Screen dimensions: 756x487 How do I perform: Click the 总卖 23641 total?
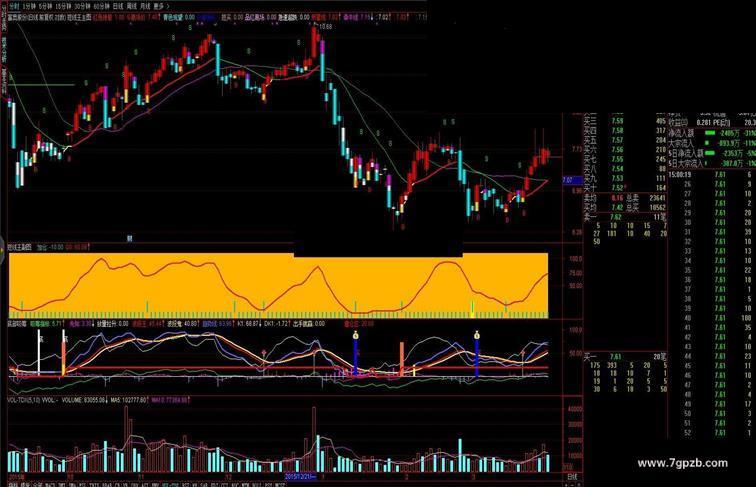click(x=646, y=197)
